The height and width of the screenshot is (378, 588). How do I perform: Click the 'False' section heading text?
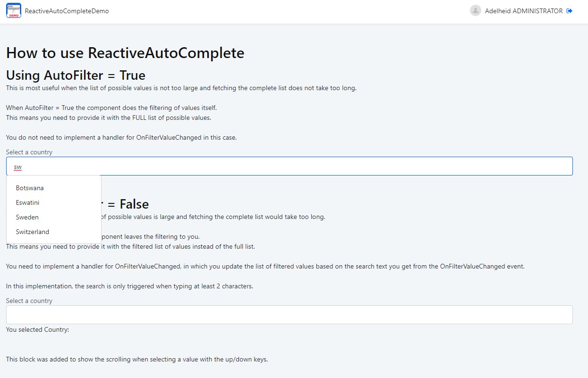(135, 204)
